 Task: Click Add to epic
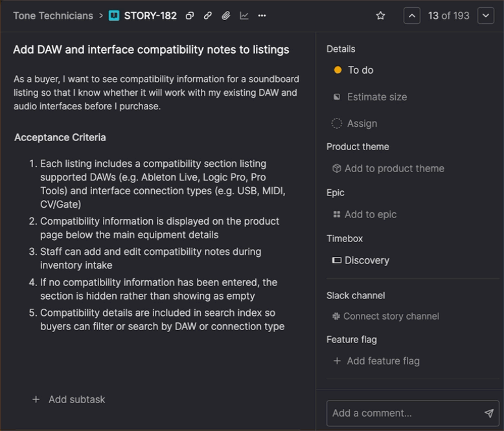[364, 214]
